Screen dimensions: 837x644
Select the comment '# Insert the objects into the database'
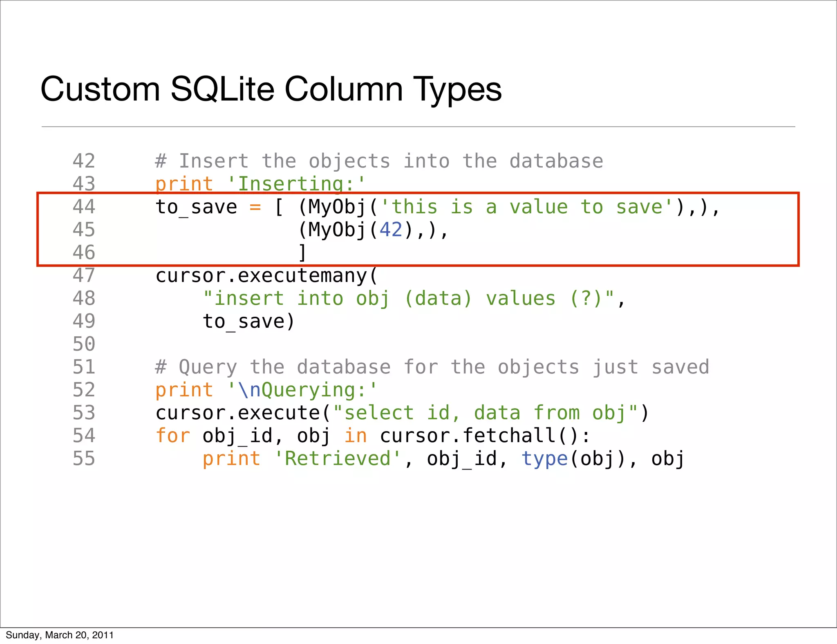click(x=379, y=161)
